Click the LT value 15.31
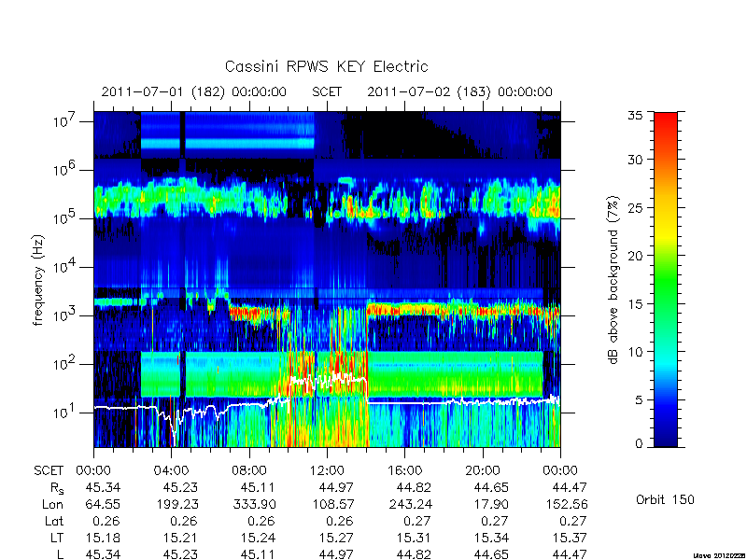The height and width of the screenshot is (560, 747). (414, 538)
